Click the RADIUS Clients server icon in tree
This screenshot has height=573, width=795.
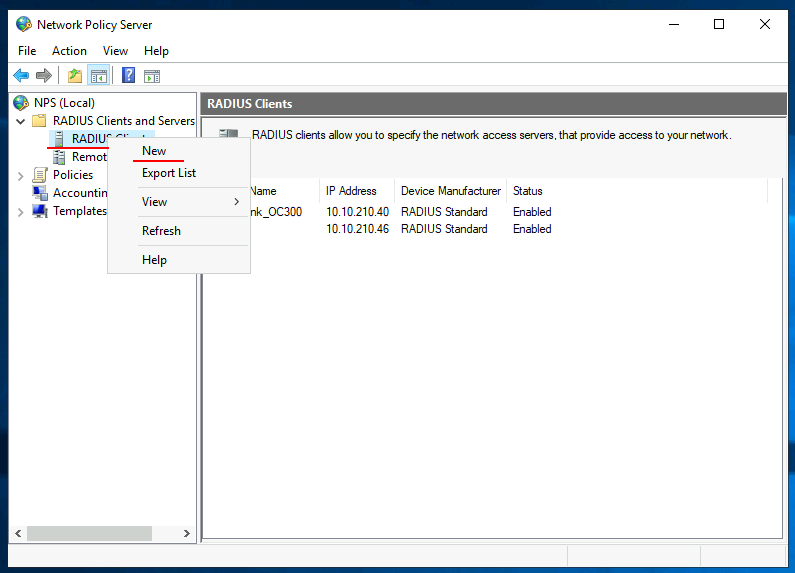coord(59,138)
